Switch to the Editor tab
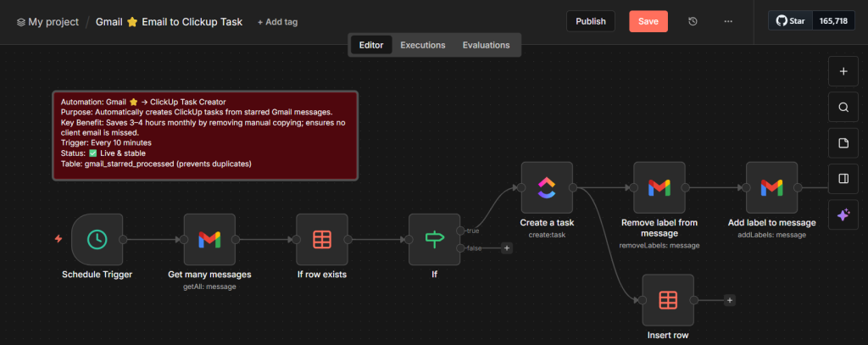The height and width of the screenshot is (345, 868). coord(371,45)
